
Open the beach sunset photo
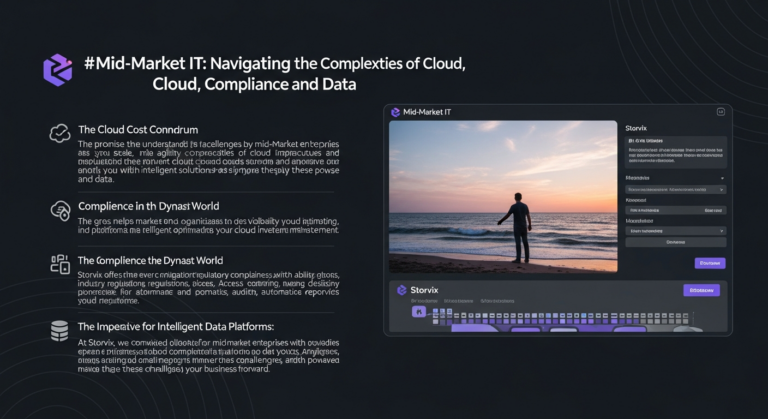pyautogui.click(x=503, y=196)
